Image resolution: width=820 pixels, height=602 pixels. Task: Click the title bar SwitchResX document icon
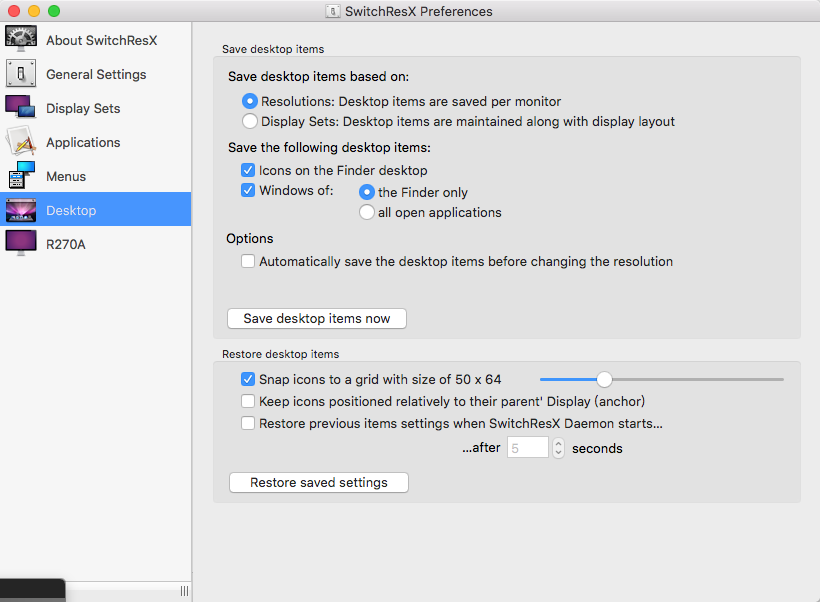tap(333, 11)
